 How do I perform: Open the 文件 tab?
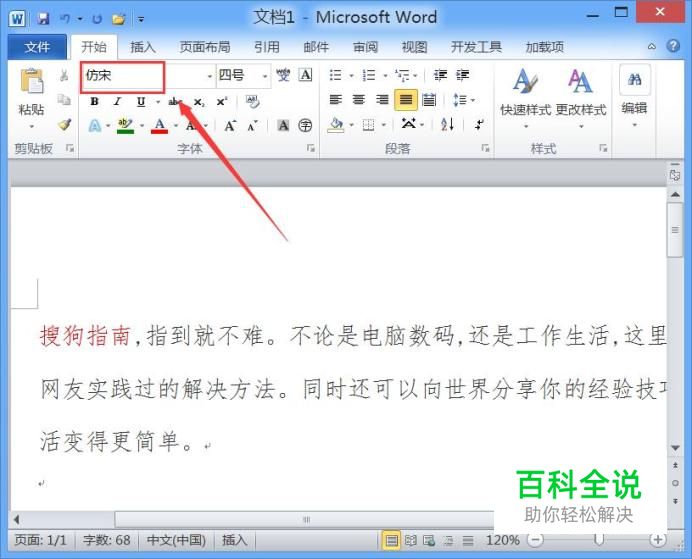pos(37,46)
